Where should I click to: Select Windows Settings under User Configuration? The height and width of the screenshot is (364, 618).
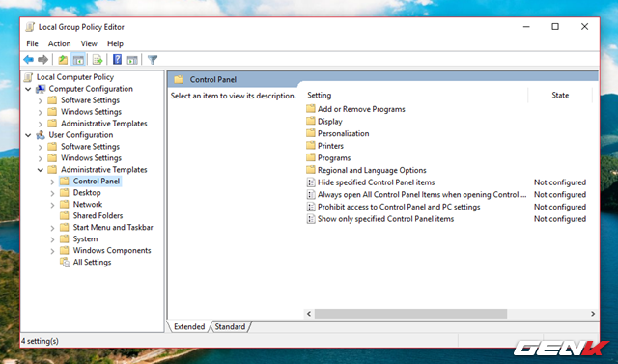pos(91,158)
